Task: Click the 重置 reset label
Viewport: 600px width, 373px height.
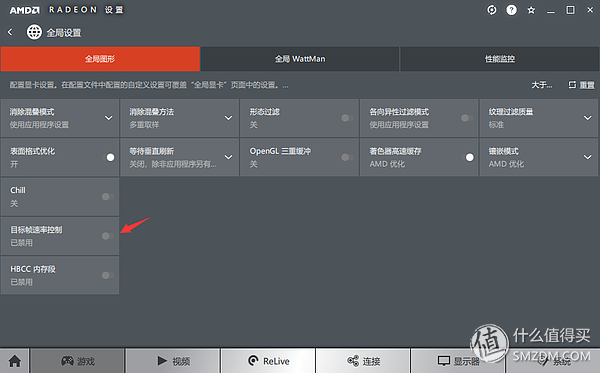Action: click(x=587, y=85)
